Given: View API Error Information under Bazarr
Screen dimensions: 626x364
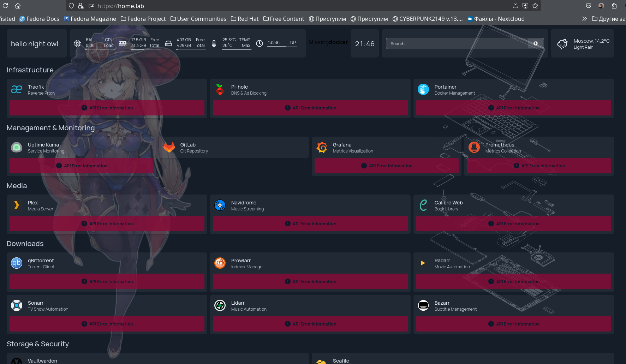Looking at the screenshot, I should 514,324.
